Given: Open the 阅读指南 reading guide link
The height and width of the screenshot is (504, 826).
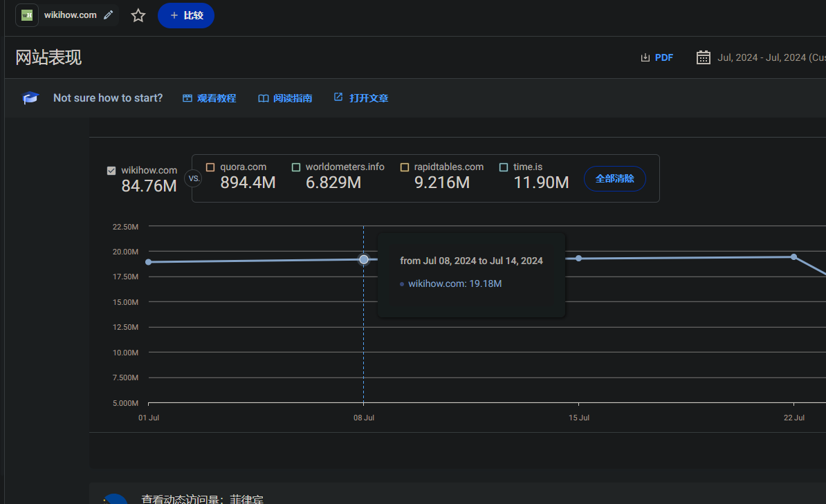Looking at the screenshot, I should point(292,98).
